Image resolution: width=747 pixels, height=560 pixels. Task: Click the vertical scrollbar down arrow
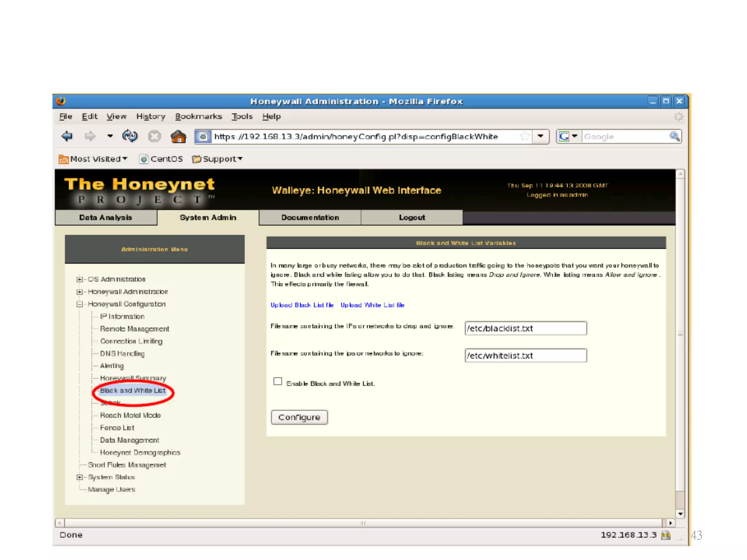pyautogui.click(x=680, y=514)
